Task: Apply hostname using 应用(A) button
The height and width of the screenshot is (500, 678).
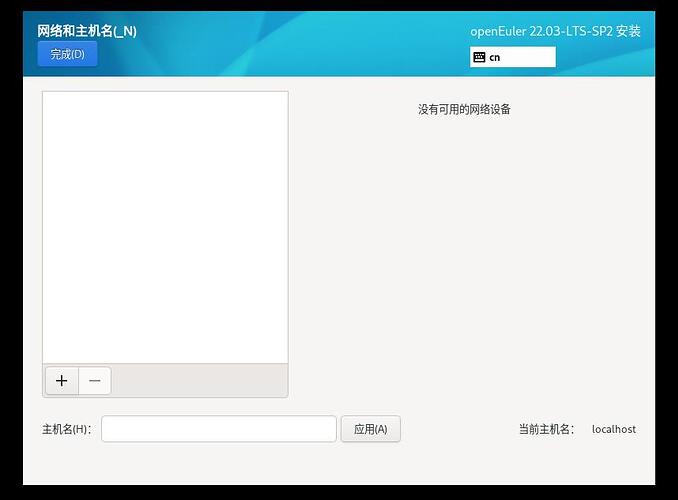Action: [x=370, y=429]
